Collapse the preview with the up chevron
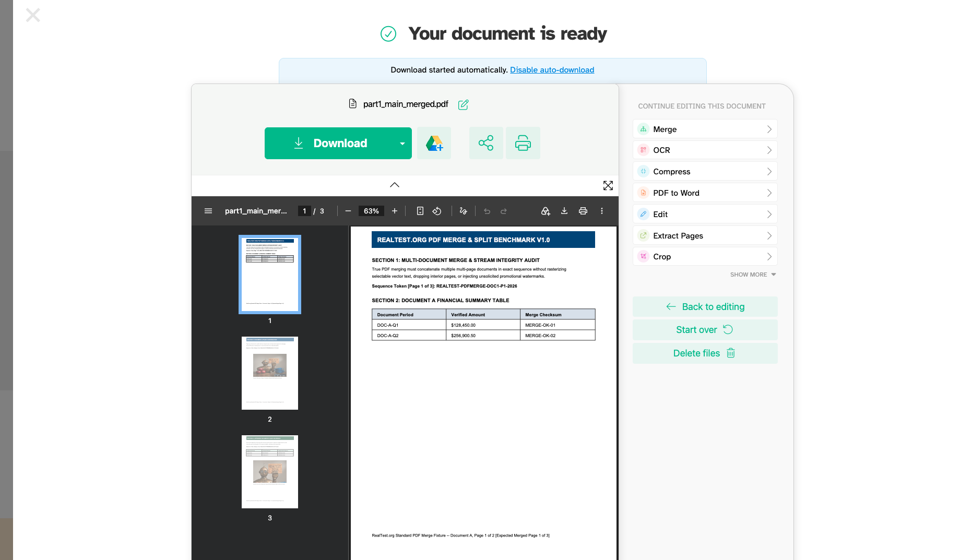The height and width of the screenshot is (560, 972). pyautogui.click(x=395, y=185)
